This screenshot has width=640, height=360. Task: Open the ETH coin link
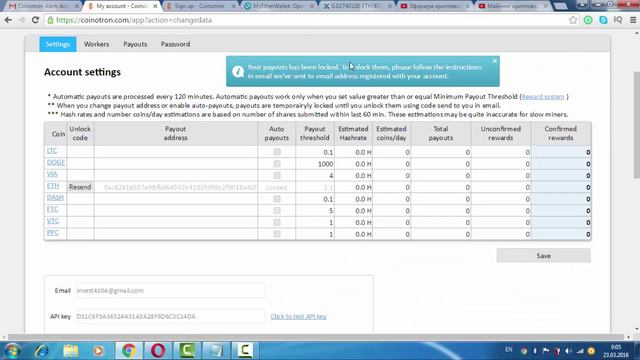click(x=53, y=186)
